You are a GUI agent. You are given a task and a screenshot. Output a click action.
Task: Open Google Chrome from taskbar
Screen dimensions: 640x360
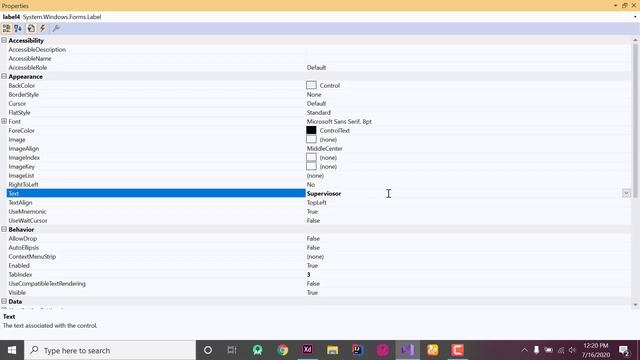[282, 350]
